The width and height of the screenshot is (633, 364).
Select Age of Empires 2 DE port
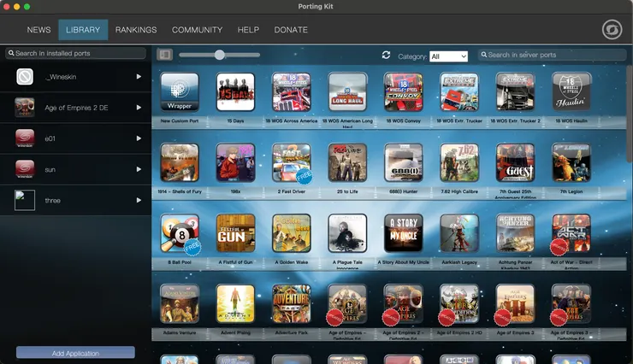75,108
